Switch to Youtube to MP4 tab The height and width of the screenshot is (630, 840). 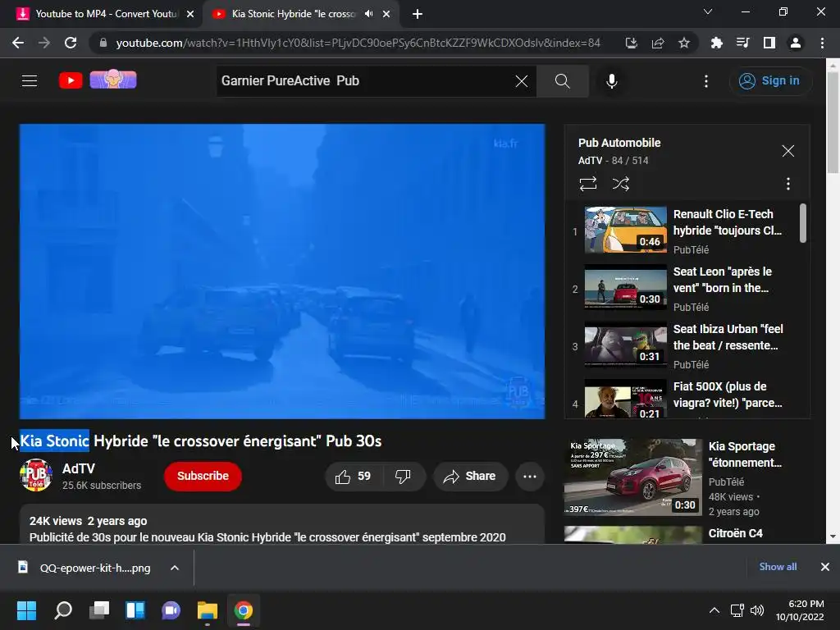105,14
